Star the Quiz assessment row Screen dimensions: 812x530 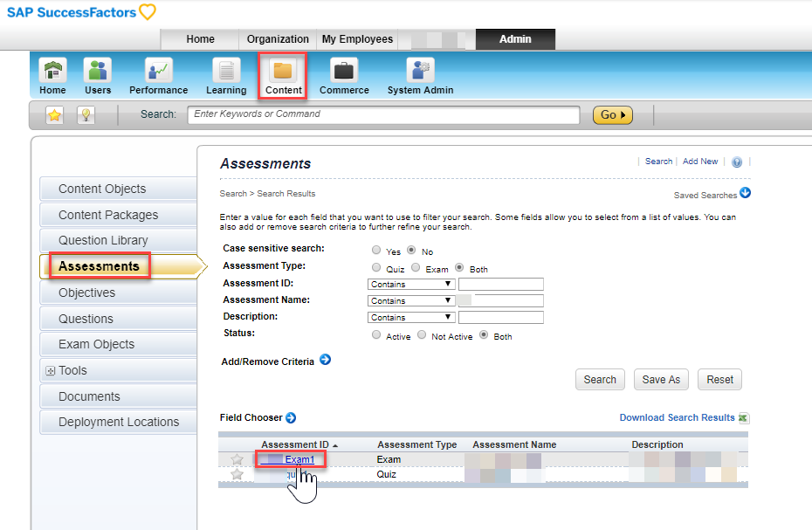pyautogui.click(x=237, y=474)
